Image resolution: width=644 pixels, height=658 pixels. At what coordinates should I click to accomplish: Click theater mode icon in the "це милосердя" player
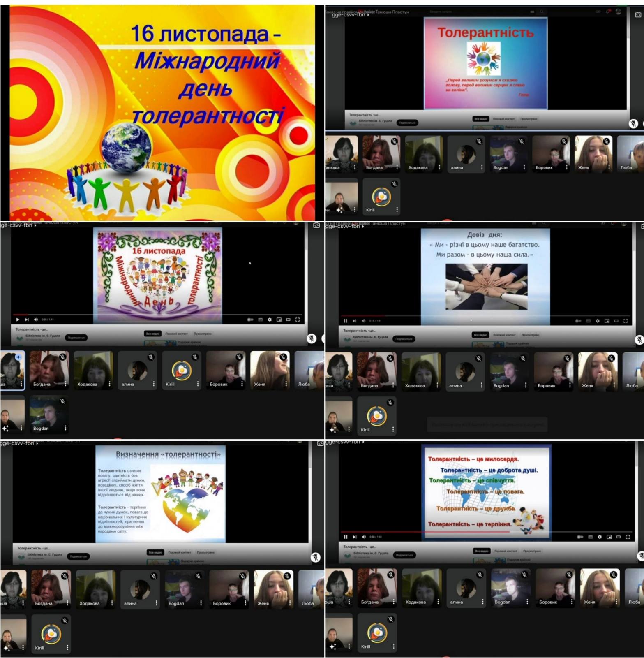coord(618,537)
